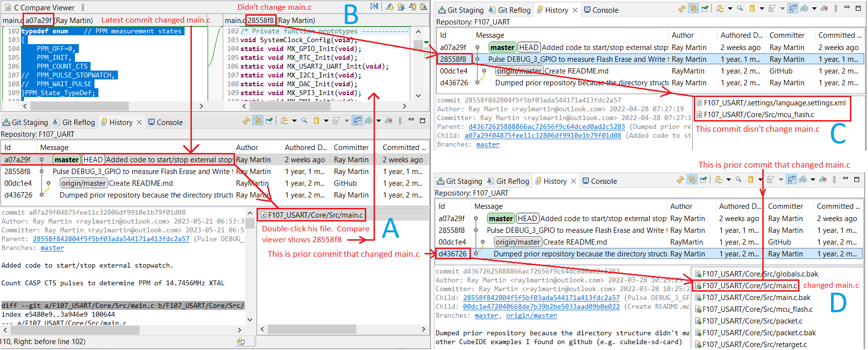Click the second up/down difference navigation icon in Compare Viewer

(401, 6)
